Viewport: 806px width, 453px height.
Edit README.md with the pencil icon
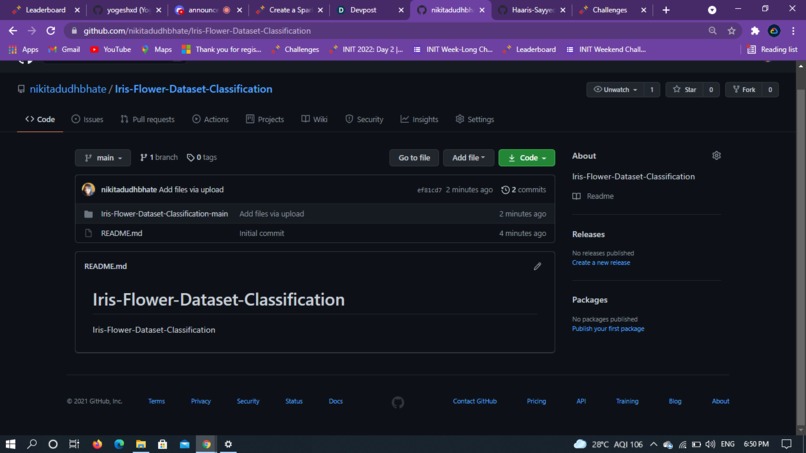click(537, 266)
